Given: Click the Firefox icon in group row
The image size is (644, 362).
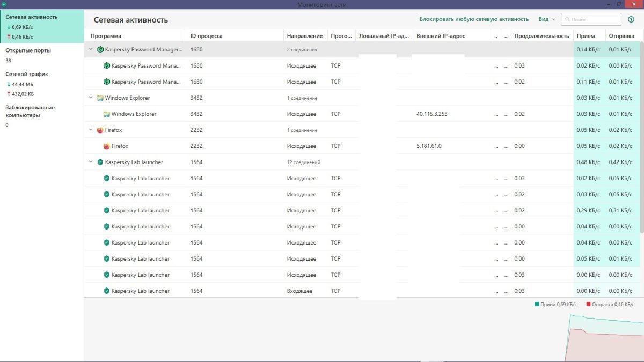Looking at the screenshot, I should [x=100, y=130].
